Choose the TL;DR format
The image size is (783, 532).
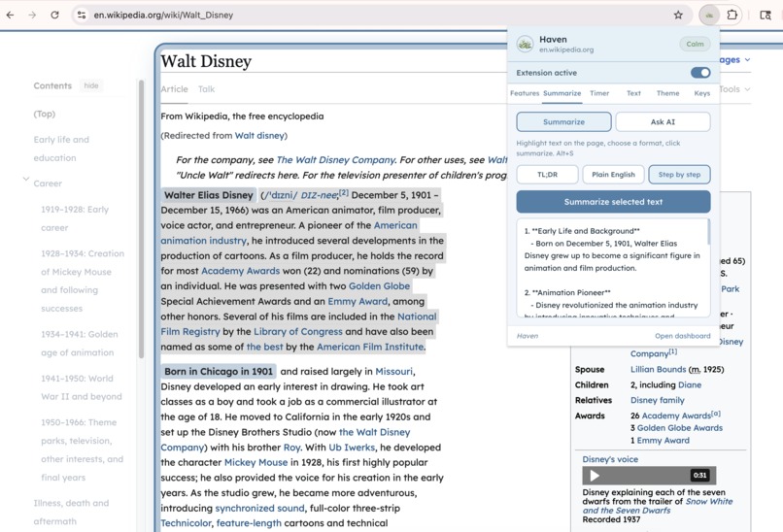(547, 174)
